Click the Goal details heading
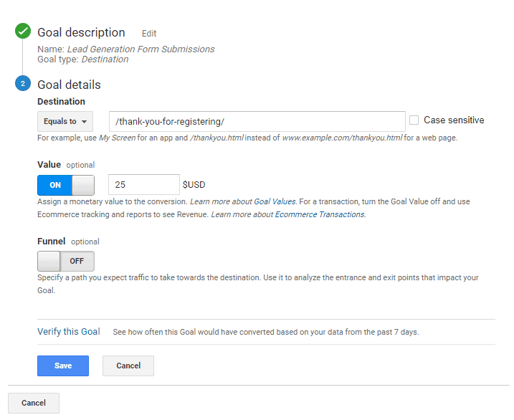This screenshot has height=420, width=514. point(69,85)
